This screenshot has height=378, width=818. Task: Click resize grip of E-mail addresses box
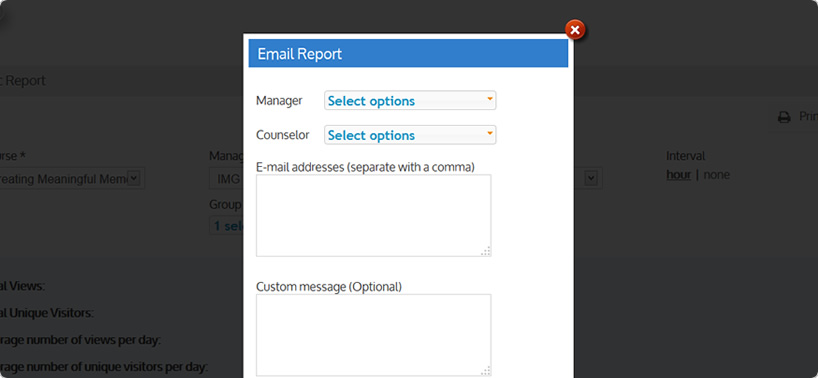point(486,251)
